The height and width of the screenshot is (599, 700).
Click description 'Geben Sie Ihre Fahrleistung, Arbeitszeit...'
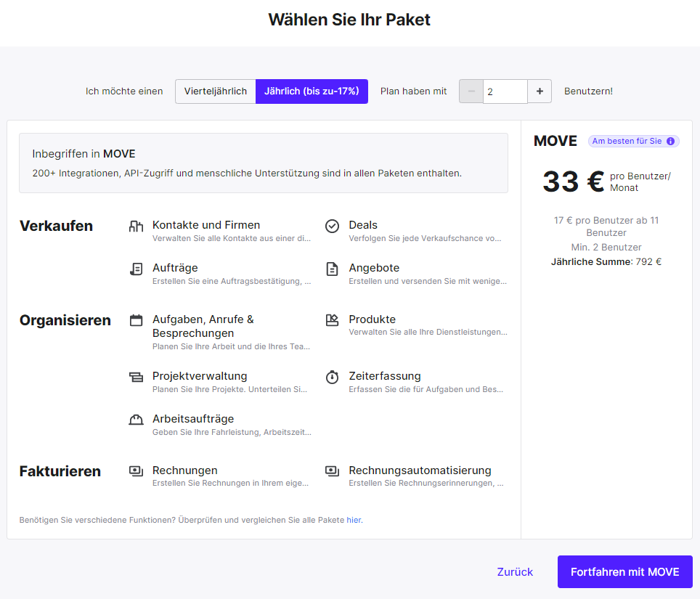(232, 432)
